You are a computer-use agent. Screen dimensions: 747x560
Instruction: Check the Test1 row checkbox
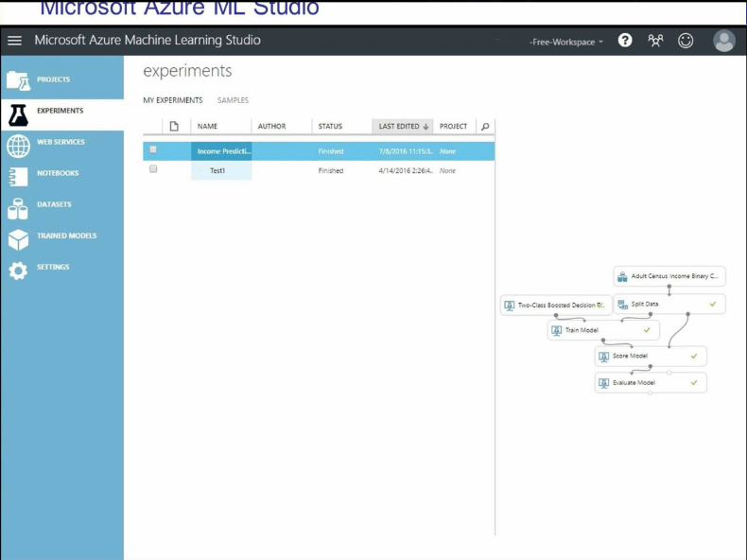click(153, 168)
